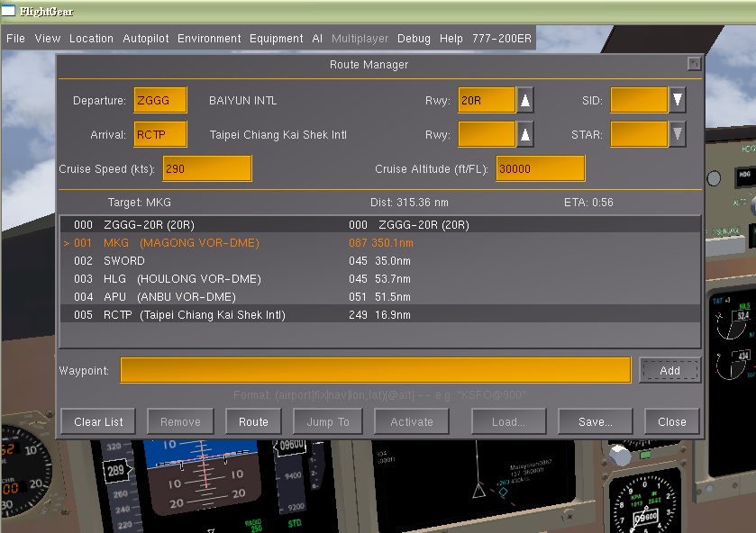Click the Departure airport field ZGGG
The image size is (756, 533).
point(160,100)
